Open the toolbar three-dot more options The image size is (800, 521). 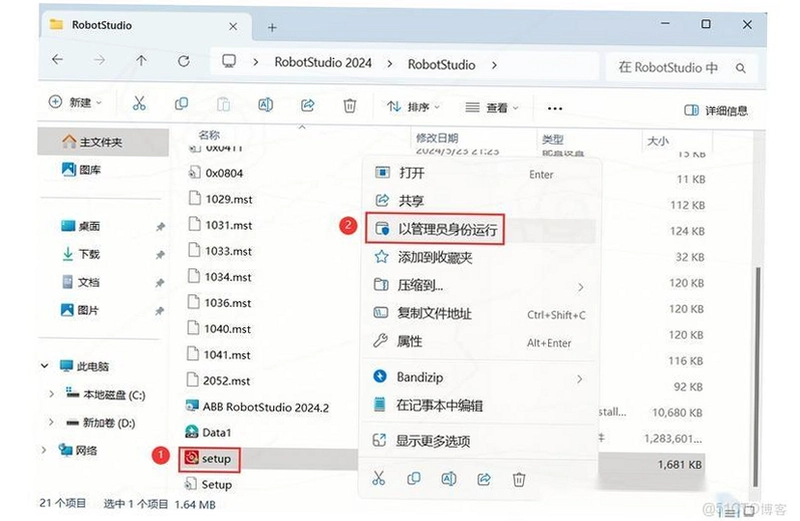(555, 108)
